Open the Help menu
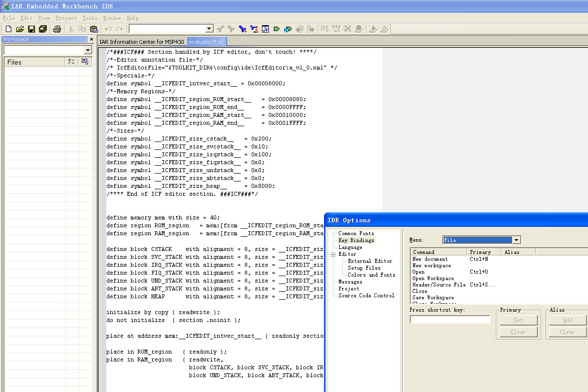Viewport: 588px width, 392px height. [132, 18]
